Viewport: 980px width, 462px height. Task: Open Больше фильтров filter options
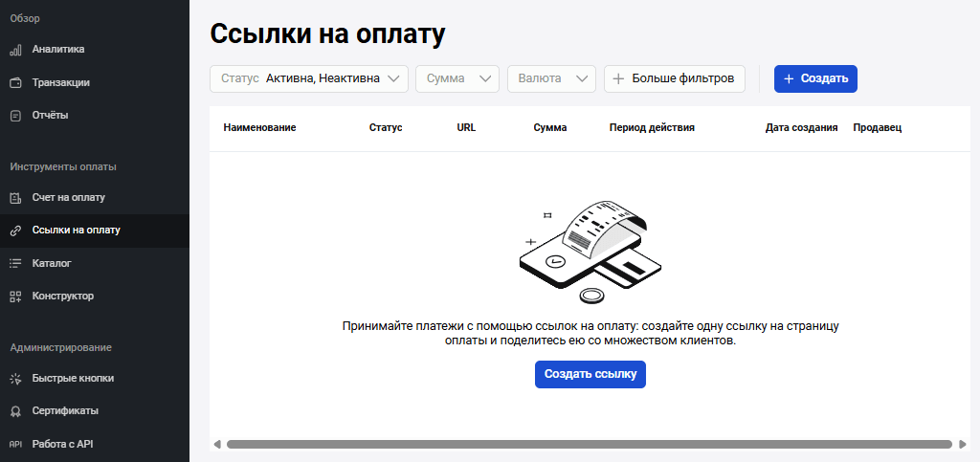click(675, 78)
